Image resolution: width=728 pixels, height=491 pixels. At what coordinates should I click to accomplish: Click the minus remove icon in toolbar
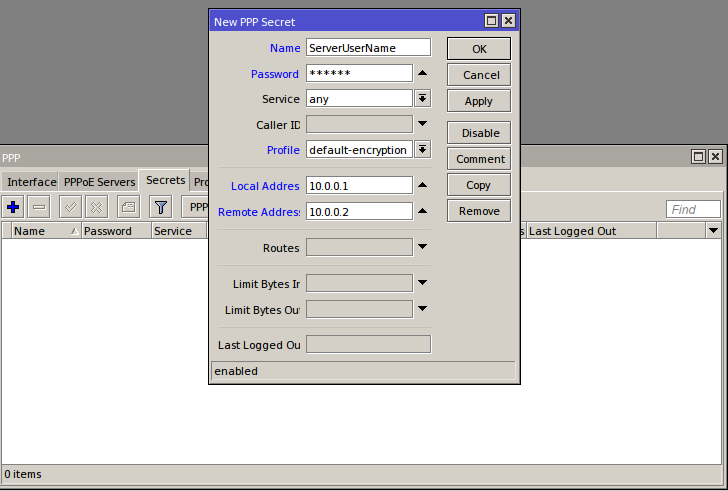(39, 207)
